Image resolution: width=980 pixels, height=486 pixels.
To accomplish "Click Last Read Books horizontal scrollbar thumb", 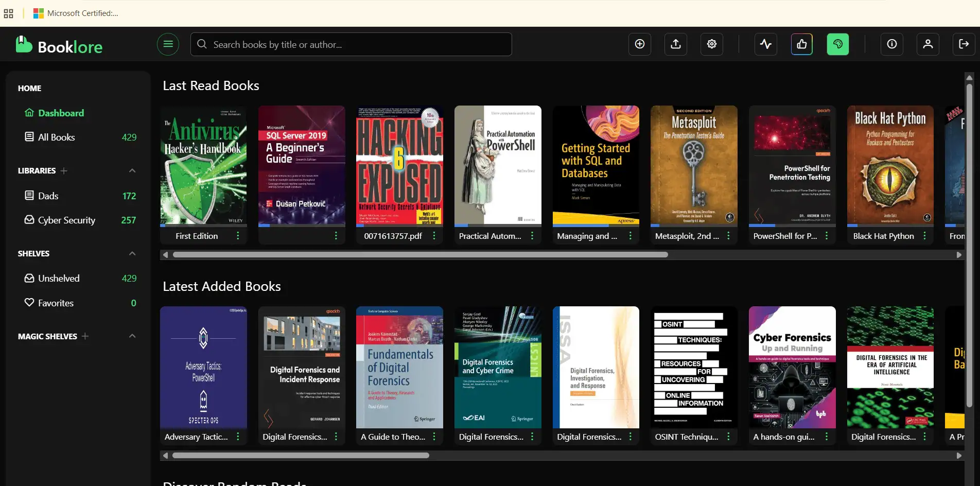I will pos(420,255).
